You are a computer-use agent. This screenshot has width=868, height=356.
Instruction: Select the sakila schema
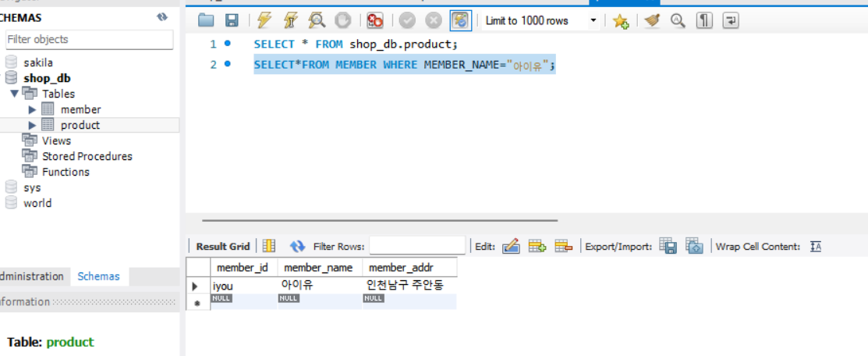click(38, 62)
